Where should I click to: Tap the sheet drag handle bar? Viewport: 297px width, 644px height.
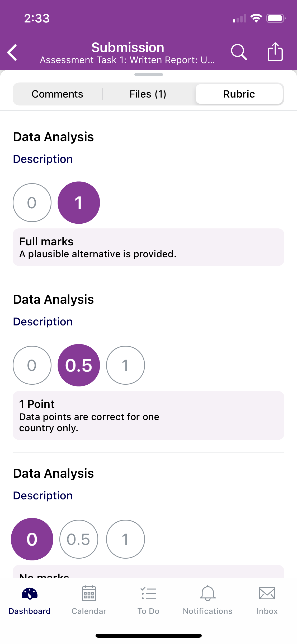click(149, 75)
